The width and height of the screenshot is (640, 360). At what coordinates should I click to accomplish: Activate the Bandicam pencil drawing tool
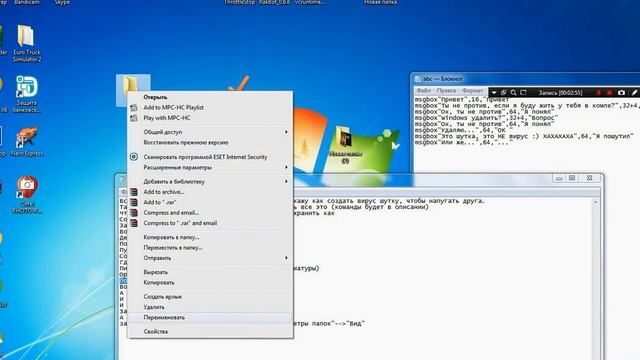tap(634, 93)
